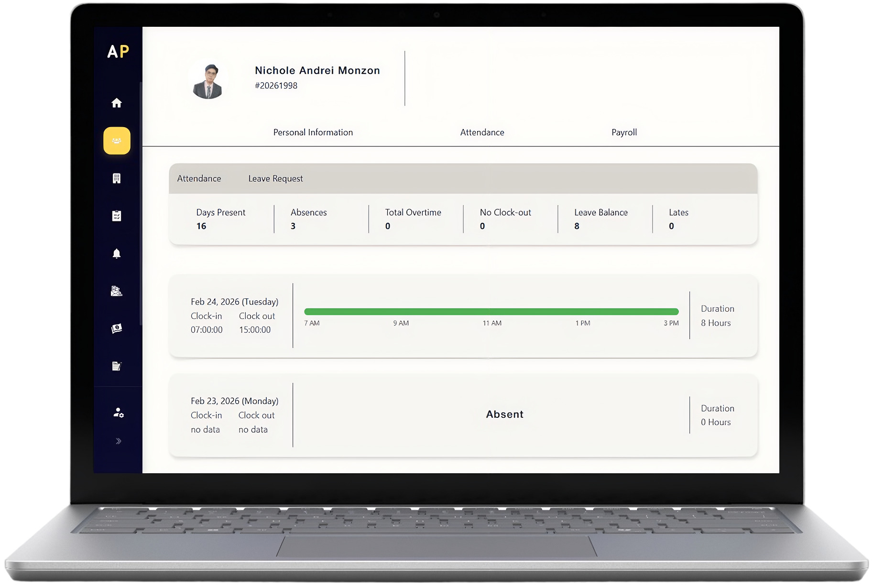Select the Attendance sub-tab in gray bar
Viewport: 873px width, 588px height.
point(199,179)
